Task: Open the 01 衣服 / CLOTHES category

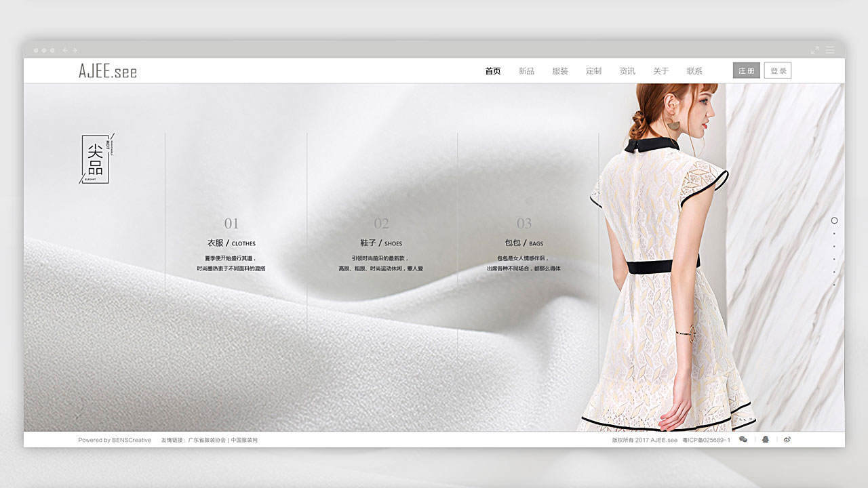Action: pyautogui.click(x=231, y=243)
